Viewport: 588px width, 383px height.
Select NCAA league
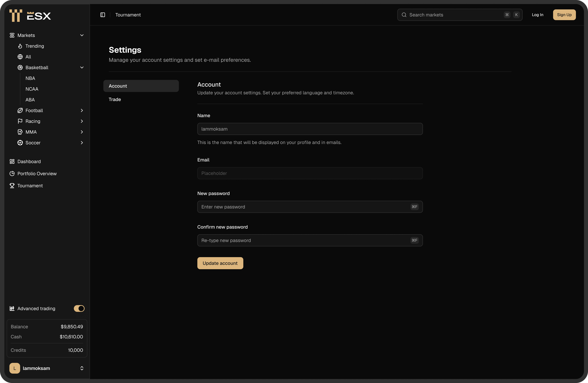click(32, 89)
